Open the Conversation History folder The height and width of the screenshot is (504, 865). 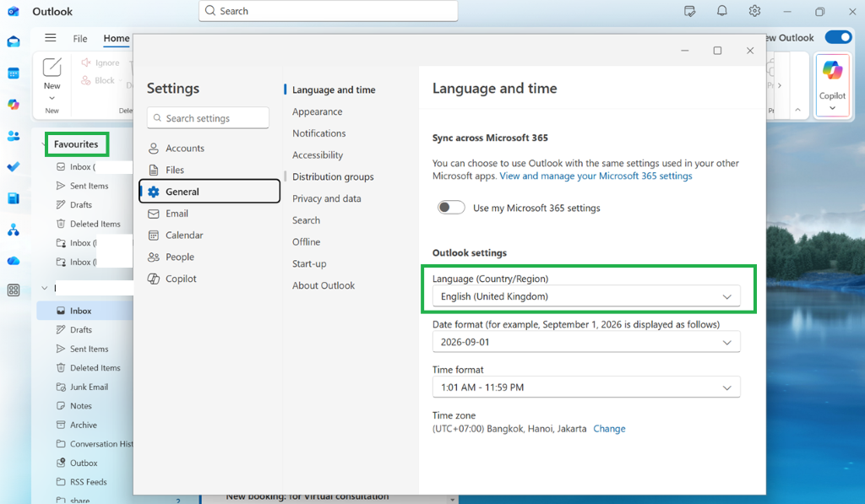pyautogui.click(x=95, y=444)
